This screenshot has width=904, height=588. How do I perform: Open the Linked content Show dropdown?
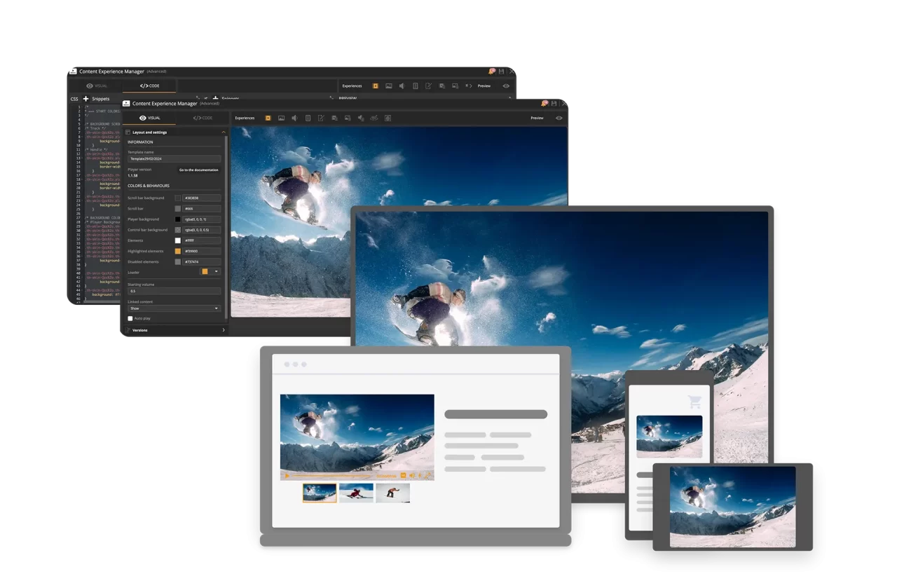174,308
